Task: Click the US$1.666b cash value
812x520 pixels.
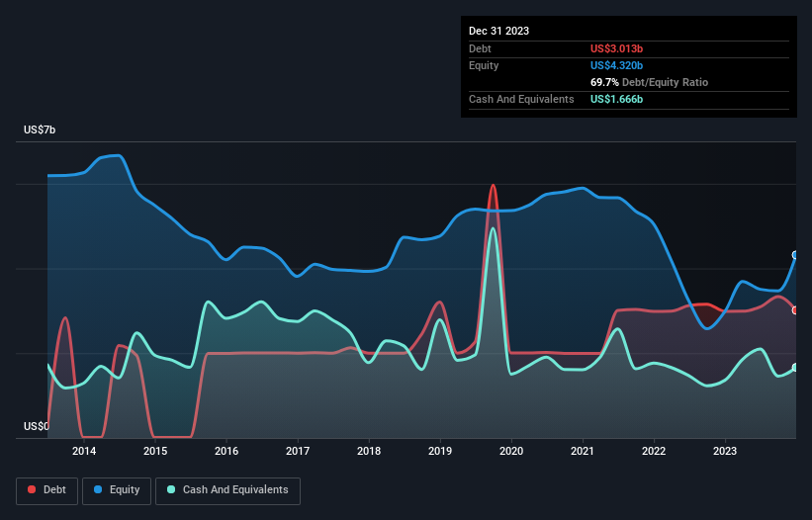Action: (x=616, y=99)
